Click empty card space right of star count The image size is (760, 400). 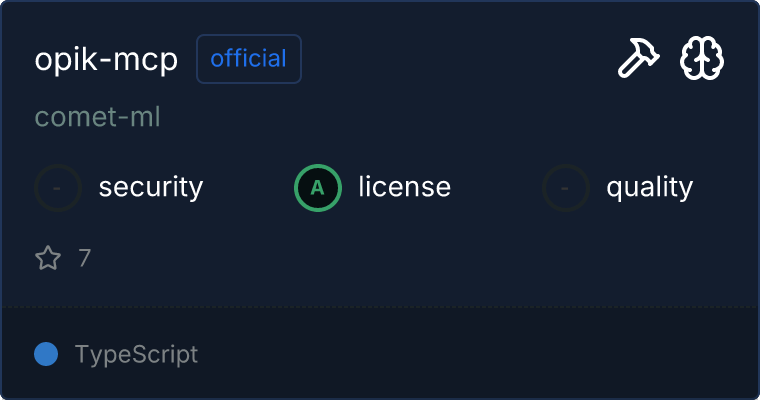(400, 259)
